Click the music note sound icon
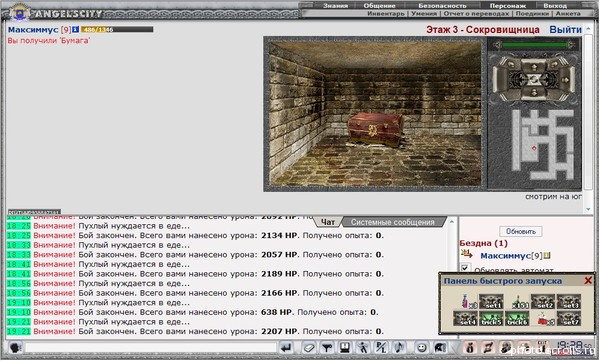Viewport: 600px width, 361px height. click(x=399, y=348)
